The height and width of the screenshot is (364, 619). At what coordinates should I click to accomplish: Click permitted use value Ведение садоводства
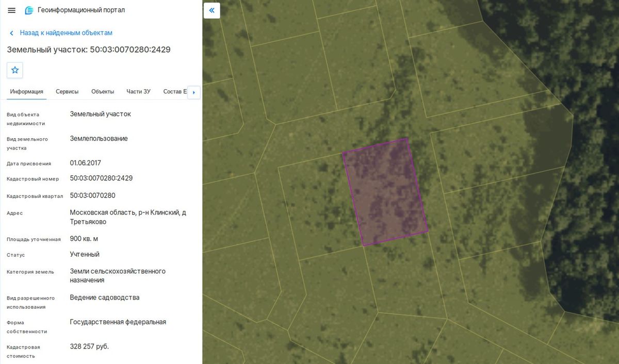(x=105, y=297)
